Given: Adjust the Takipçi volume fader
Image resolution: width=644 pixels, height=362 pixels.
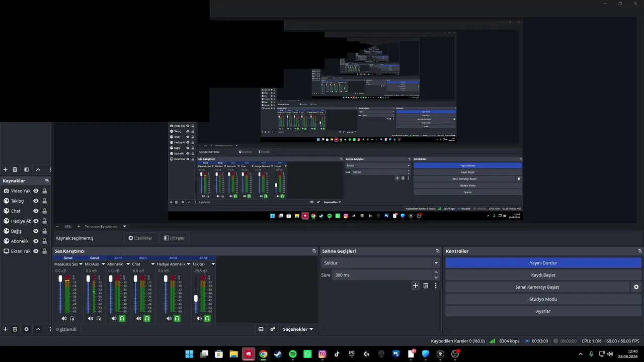Looking at the screenshot, I should [x=196, y=298].
